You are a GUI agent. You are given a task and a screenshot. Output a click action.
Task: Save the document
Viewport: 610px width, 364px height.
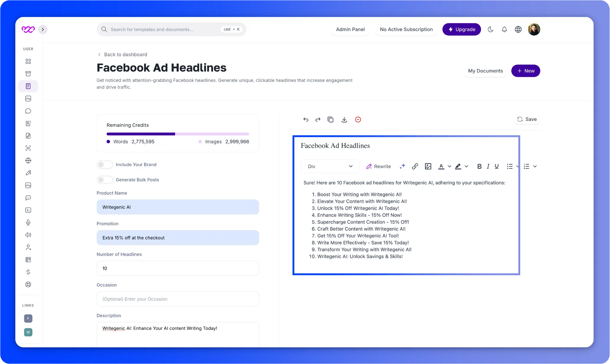527,119
